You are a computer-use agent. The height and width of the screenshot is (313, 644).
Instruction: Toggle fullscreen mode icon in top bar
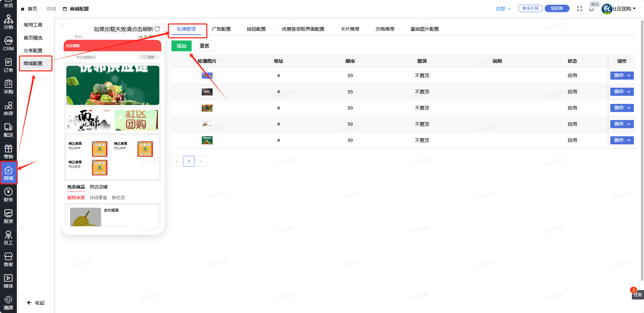click(x=579, y=9)
